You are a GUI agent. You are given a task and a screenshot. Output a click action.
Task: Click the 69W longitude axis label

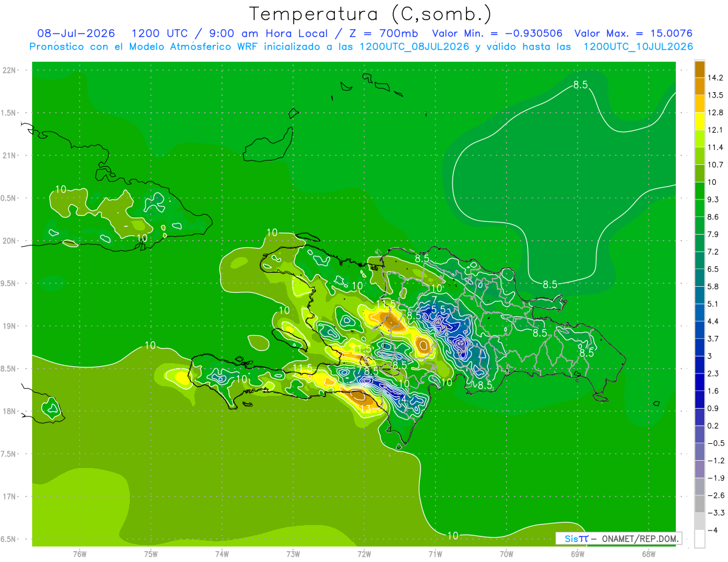click(577, 554)
